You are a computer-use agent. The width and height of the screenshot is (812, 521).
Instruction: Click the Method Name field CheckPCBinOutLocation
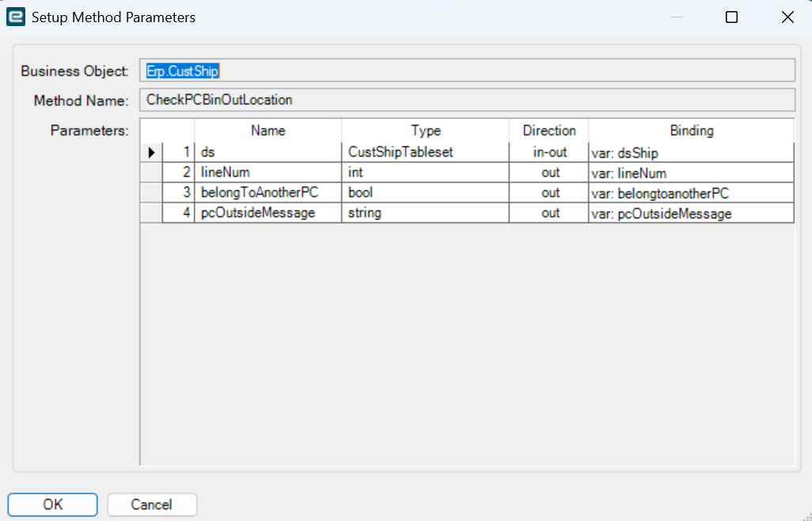coord(467,100)
